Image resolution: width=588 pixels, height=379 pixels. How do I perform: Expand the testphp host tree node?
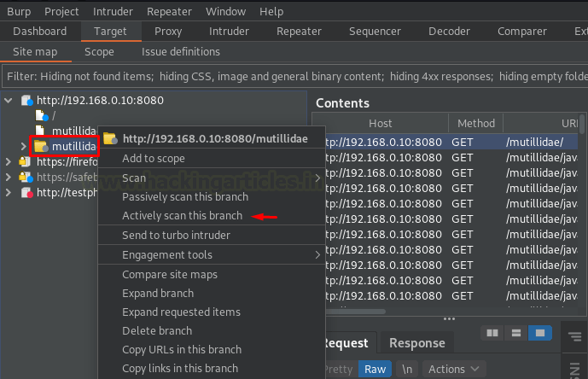(9, 194)
